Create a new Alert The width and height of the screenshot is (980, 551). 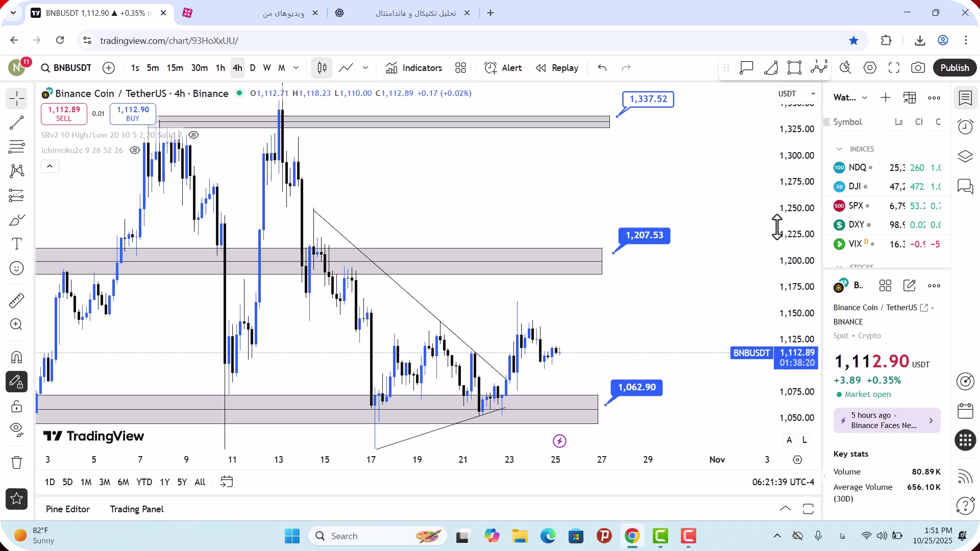503,68
